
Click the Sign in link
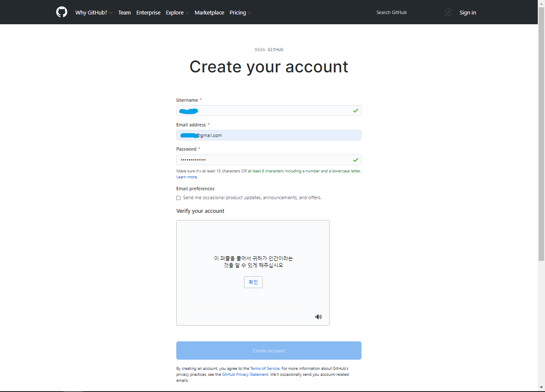tap(468, 12)
